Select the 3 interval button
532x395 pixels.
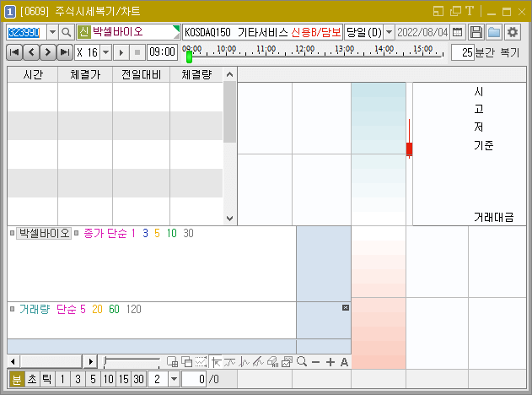[x=78, y=379]
